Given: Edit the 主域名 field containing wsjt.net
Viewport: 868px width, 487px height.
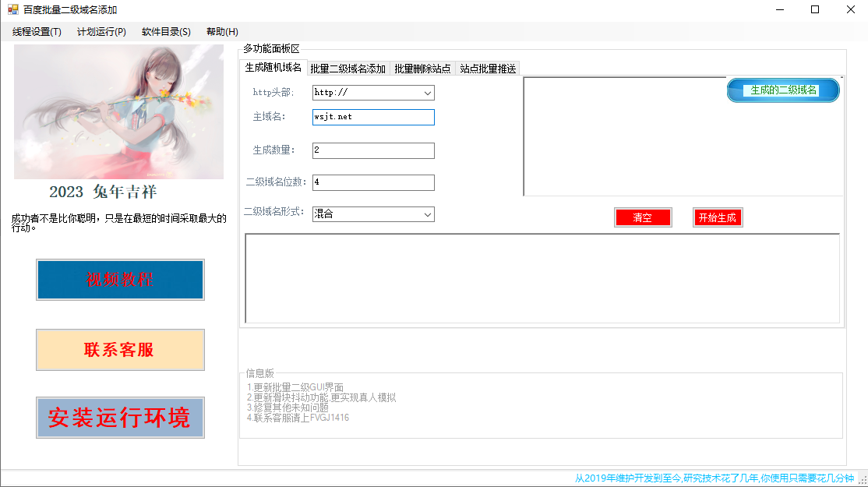Looking at the screenshot, I should [372, 117].
